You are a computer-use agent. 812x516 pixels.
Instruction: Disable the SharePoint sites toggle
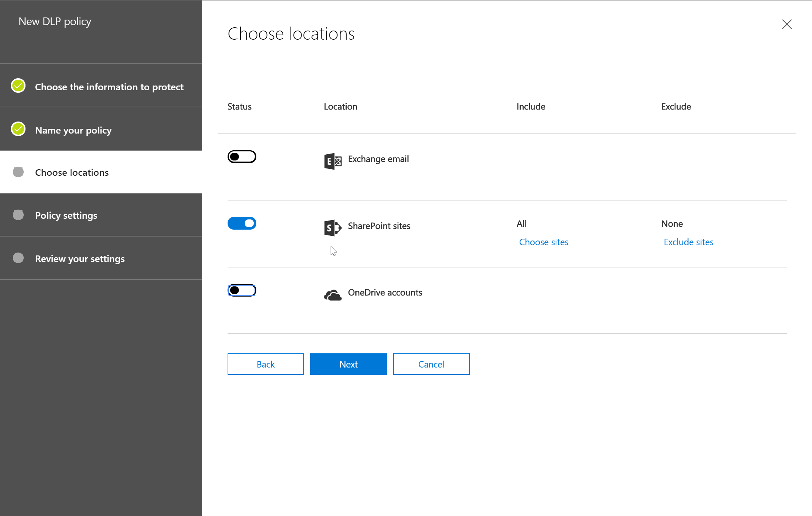coord(242,223)
